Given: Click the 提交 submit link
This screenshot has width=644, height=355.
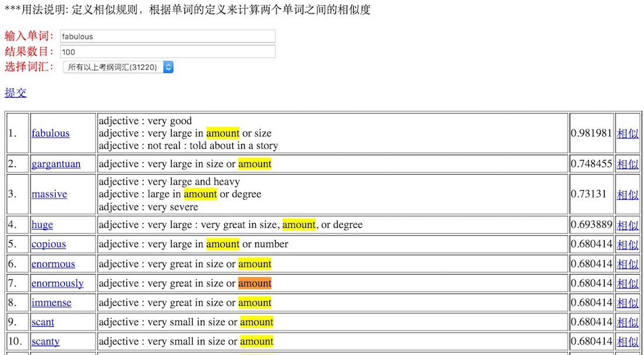Looking at the screenshot, I should point(16,93).
